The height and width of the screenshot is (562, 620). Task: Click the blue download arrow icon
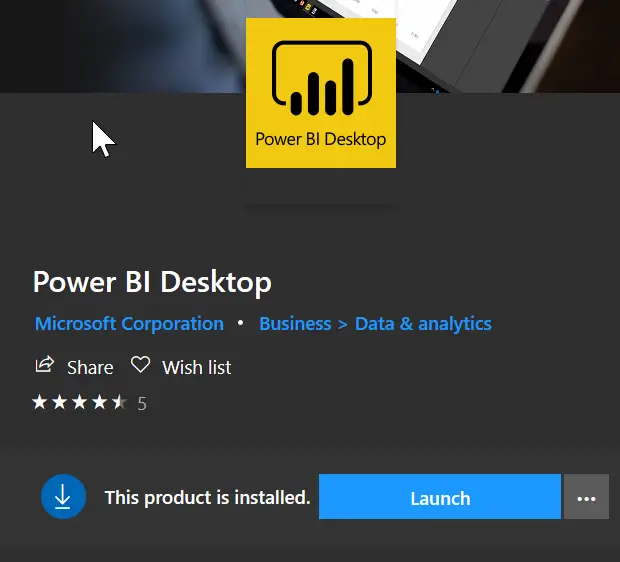(x=63, y=496)
